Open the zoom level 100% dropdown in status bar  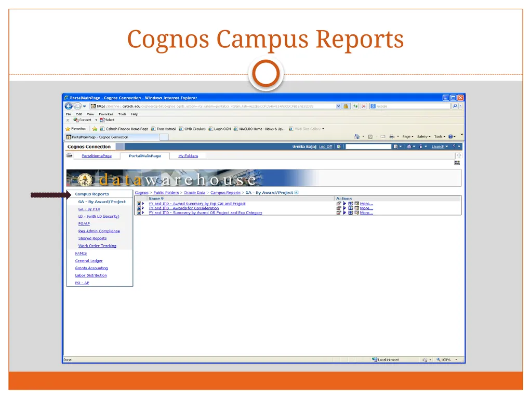[456, 360]
